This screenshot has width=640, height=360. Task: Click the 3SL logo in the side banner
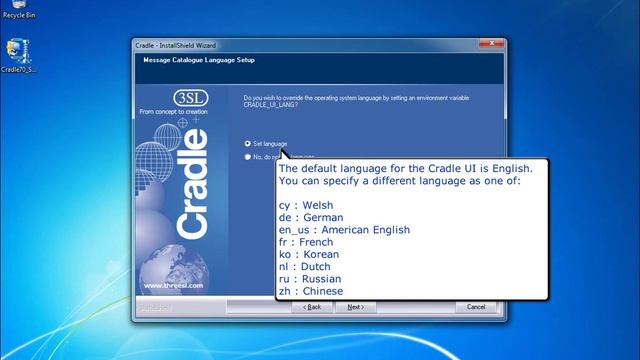191,98
